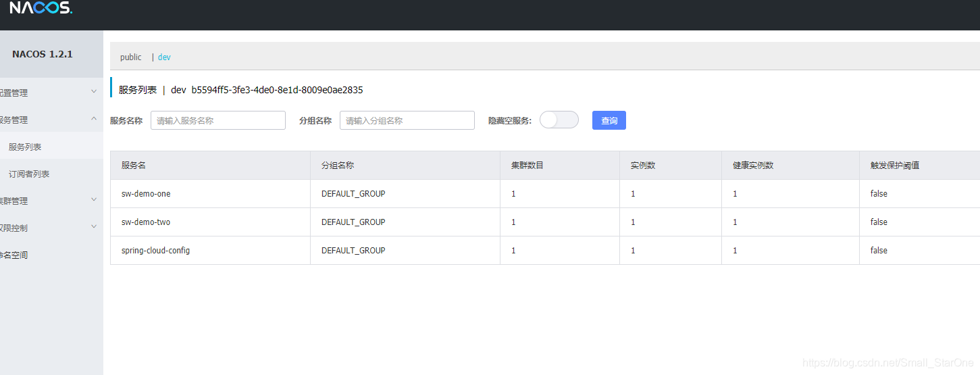Click the 健康实例数 column header
This screenshot has width=980, height=375.
pyautogui.click(x=753, y=166)
